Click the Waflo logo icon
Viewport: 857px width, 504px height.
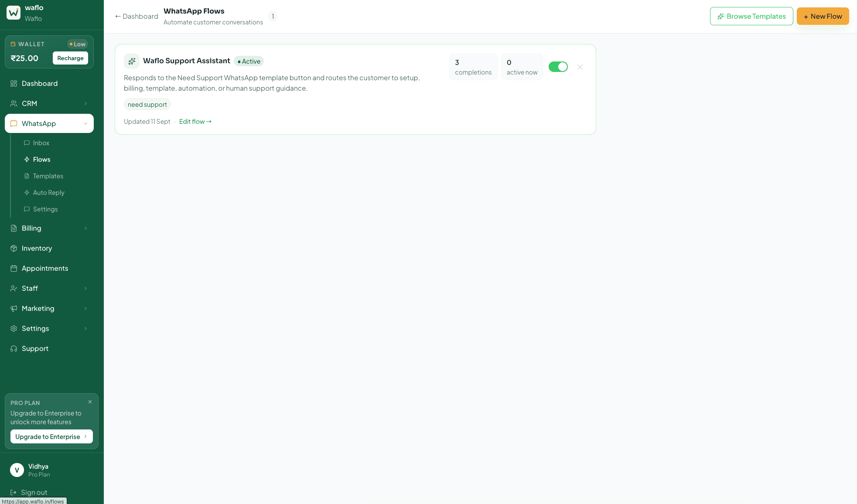14,13
